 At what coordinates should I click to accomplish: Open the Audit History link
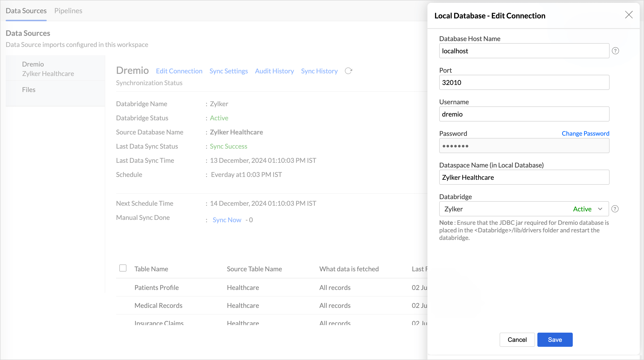pos(274,71)
